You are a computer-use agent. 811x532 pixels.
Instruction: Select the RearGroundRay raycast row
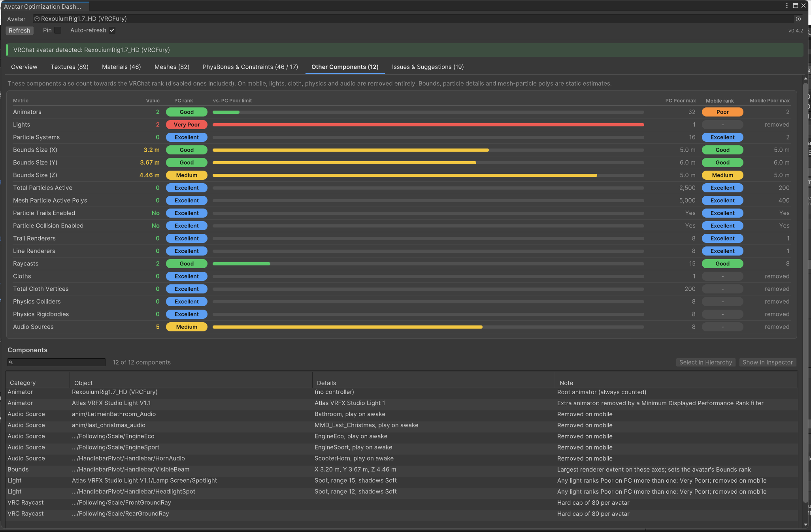[x=402, y=514]
